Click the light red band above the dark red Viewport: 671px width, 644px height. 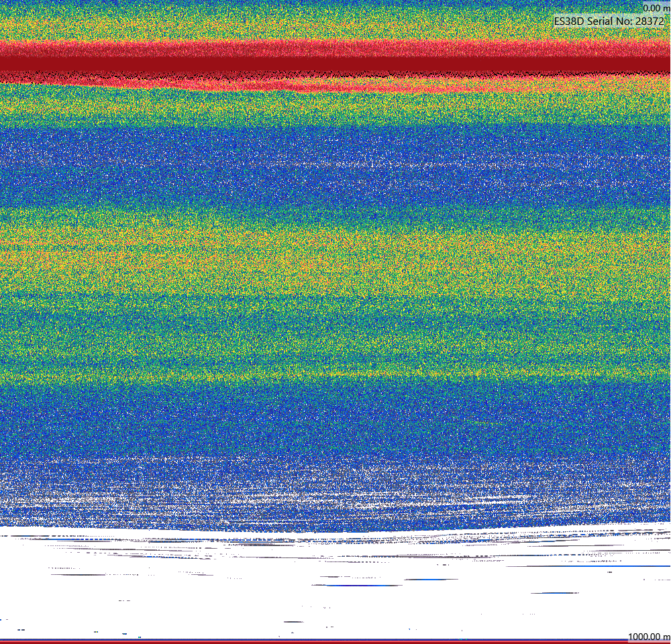[x=335, y=48]
